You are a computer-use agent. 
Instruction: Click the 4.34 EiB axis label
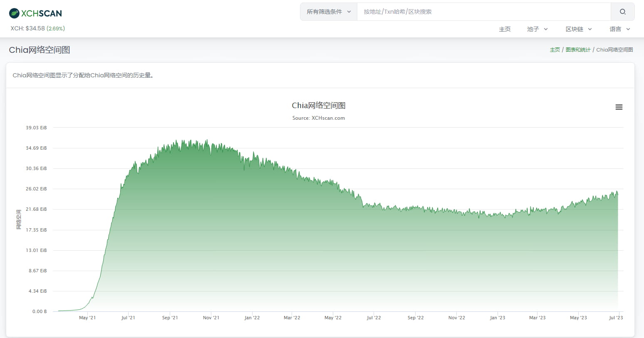pyautogui.click(x=37, y=291)
